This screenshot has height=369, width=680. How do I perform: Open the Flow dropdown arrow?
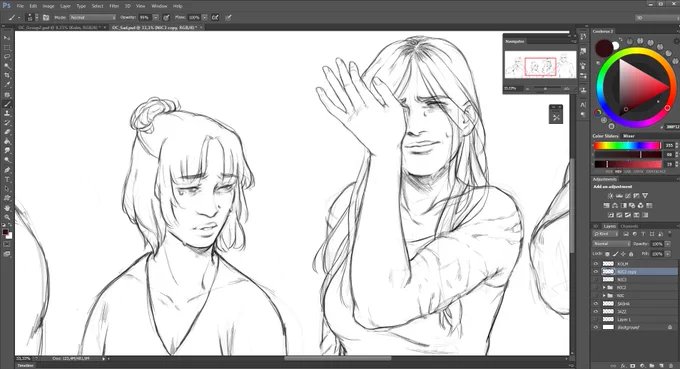[x=205, y=17]
